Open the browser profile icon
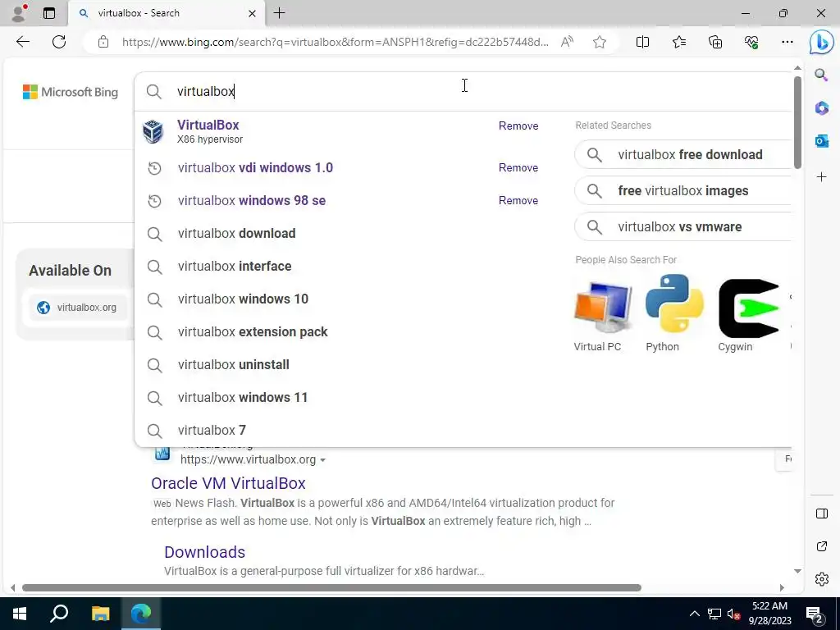 click(19, 13)
